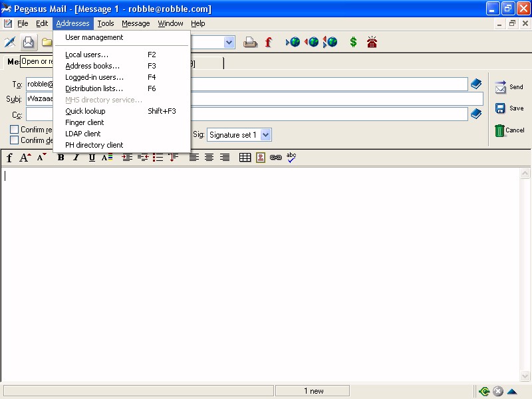This screenshot has width=532, height=399.
Task: Insert a picture into the message
Action: click(261, 158)
